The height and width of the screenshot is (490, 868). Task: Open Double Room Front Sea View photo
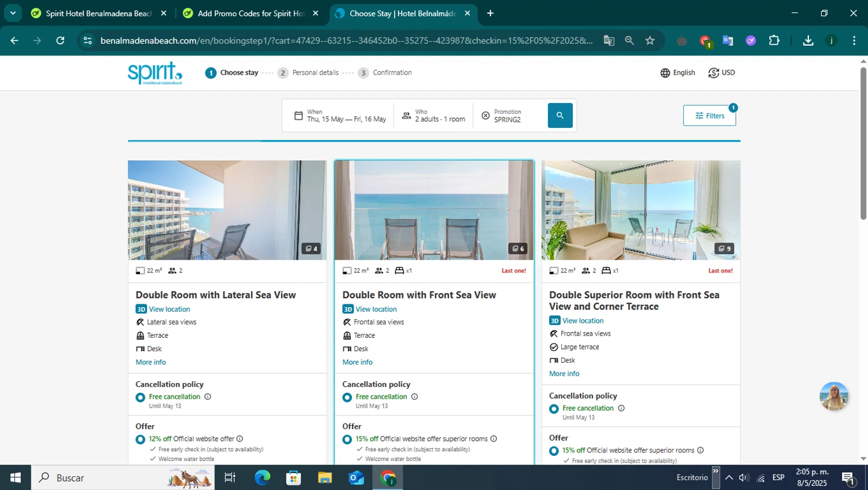(434, 210)
